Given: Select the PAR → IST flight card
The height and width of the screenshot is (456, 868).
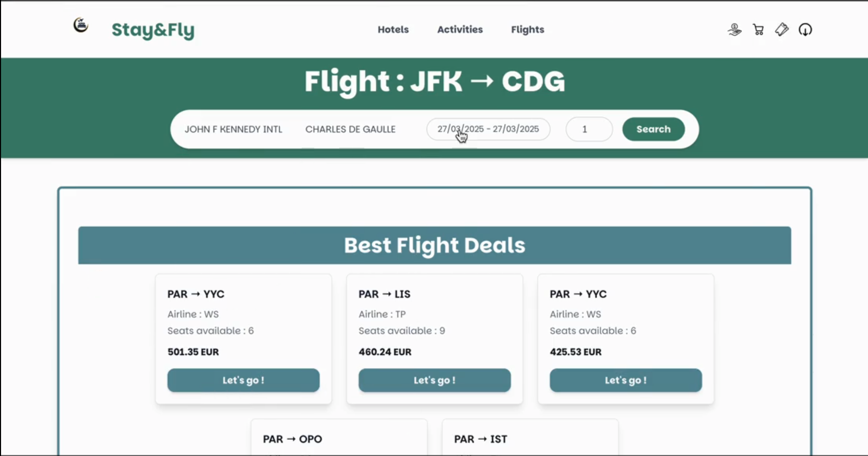Looking at the screenshot, I should pos(530,437).
